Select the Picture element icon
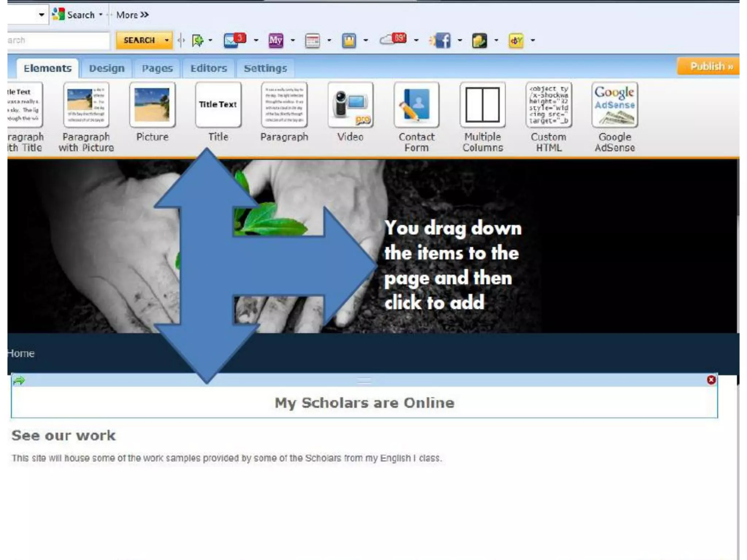 pyautogui.click(x=152, y=105)
